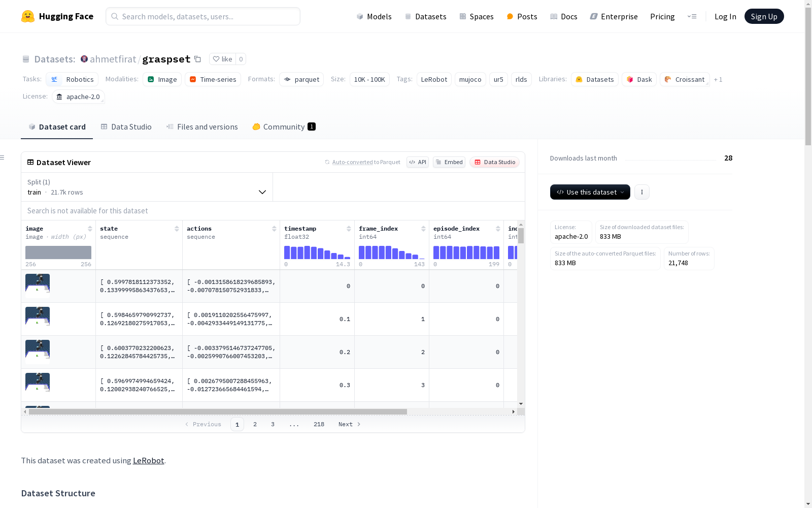Open the Files and versions tab
Screen dimensions: 812x508
click(202, 127)
